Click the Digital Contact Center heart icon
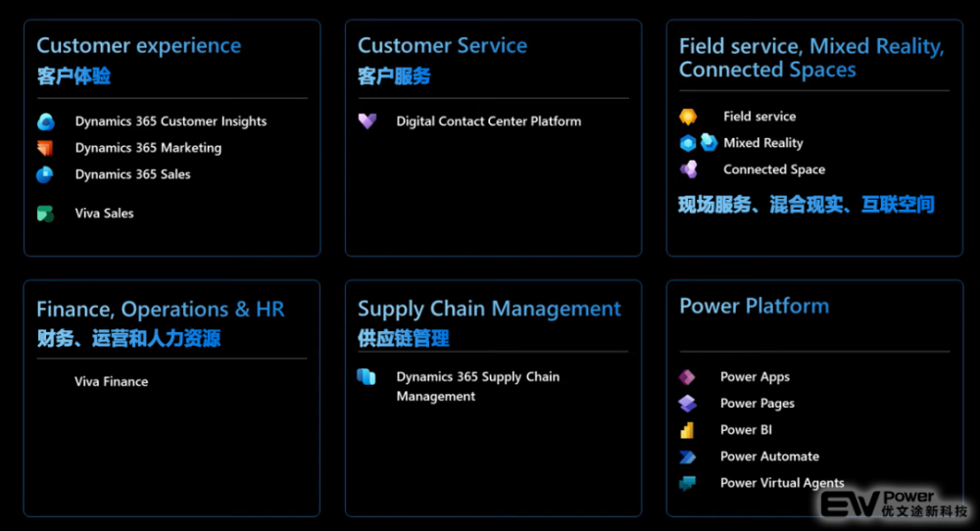The height and width of the screenshot is (531, 980). (x=367, y=121)
